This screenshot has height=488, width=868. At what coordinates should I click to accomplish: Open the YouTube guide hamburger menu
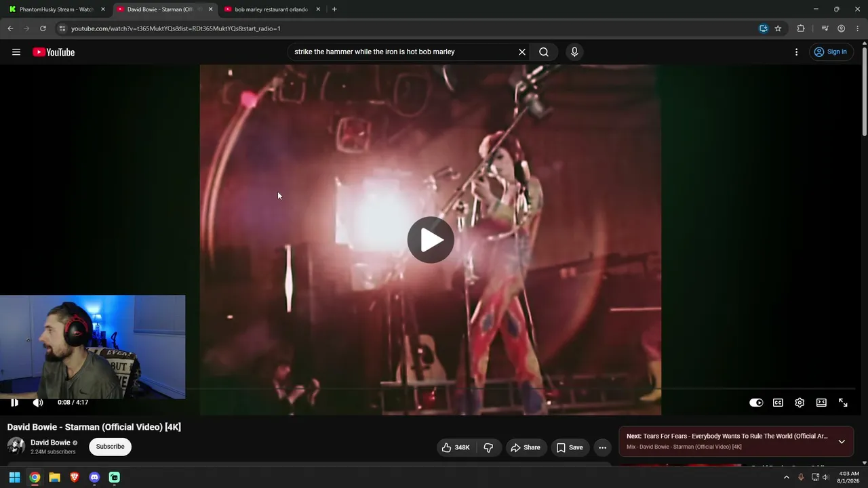pos(16,52)
